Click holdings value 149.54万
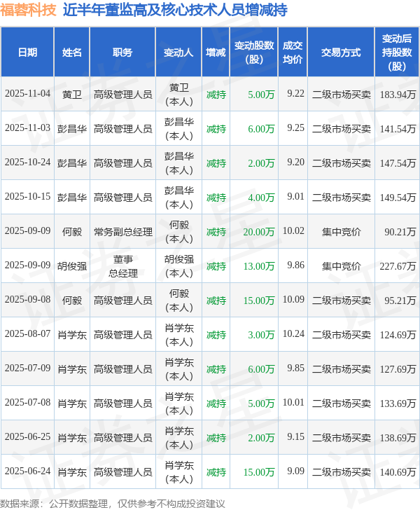420x510 pixels. [x=398, y=198]
